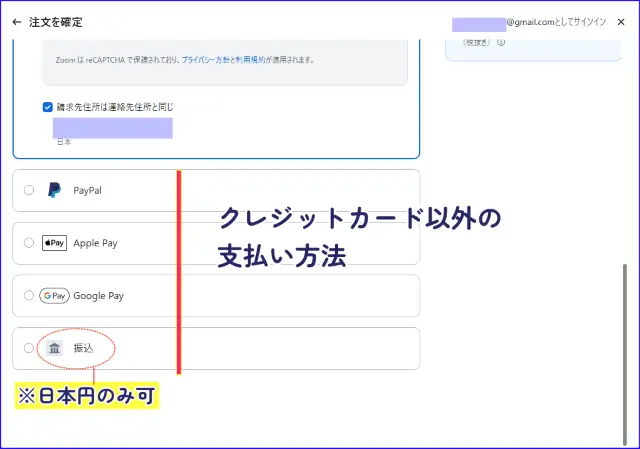Click the gmail.comとしてサインイン account text

(556, 22)
